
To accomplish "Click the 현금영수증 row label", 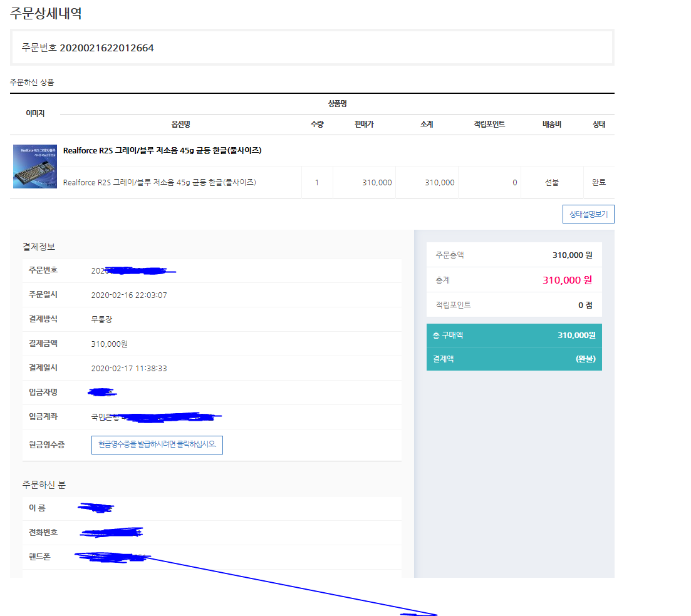I will tap(47, 444).
